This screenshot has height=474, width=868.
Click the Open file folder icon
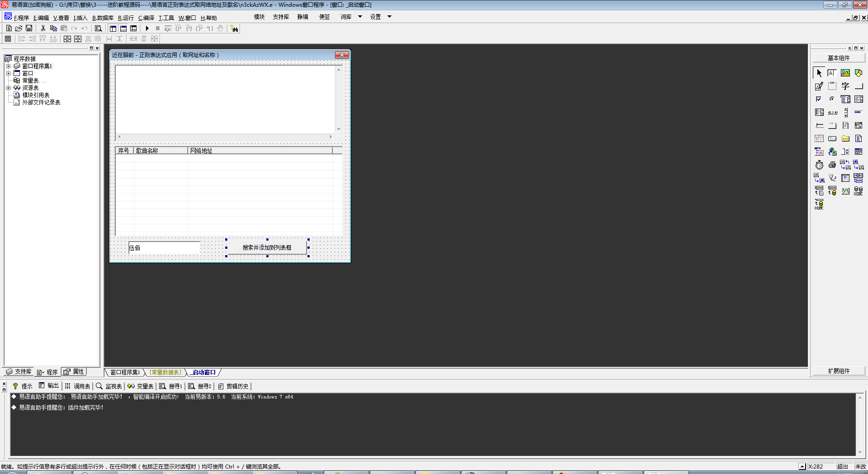pos(19,28)
